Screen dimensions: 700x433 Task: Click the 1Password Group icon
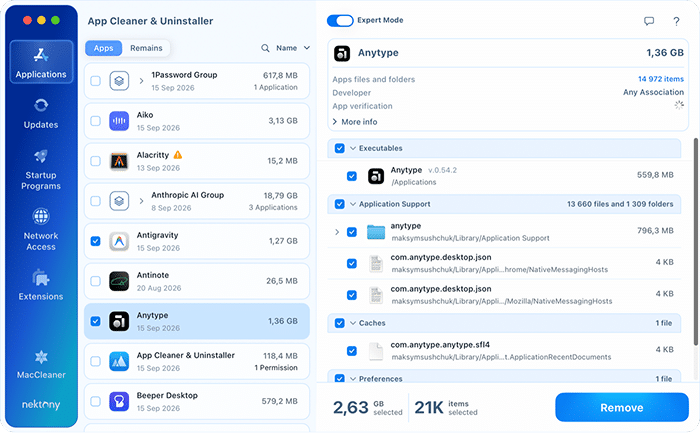coord(119,81)
